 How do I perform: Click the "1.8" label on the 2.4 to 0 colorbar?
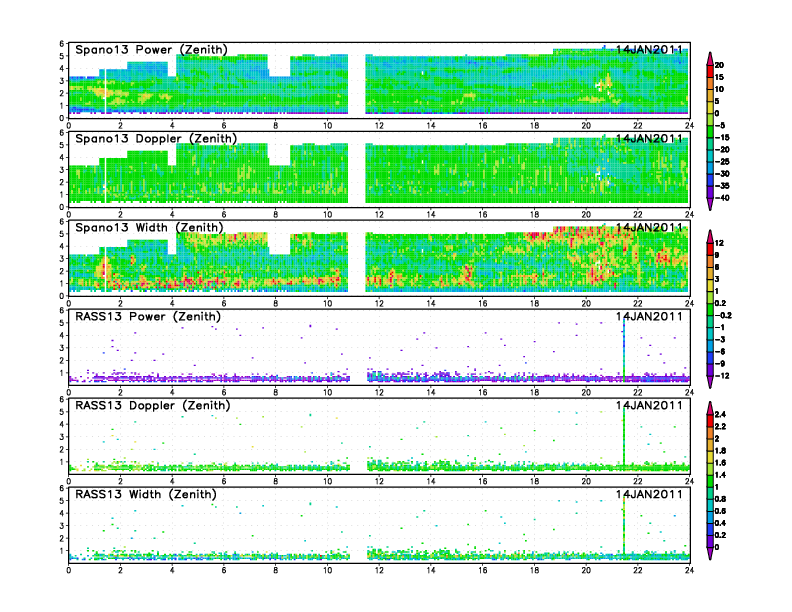click(720, 450)
